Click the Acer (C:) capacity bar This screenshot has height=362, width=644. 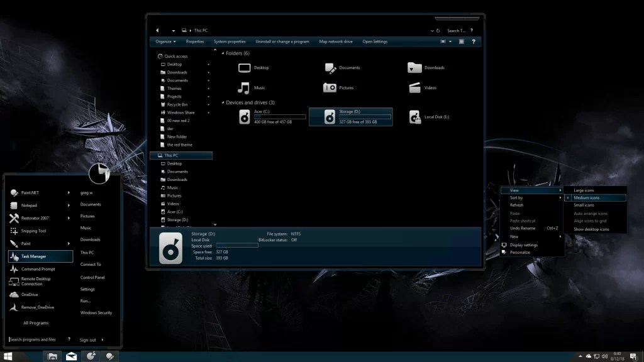280,117
